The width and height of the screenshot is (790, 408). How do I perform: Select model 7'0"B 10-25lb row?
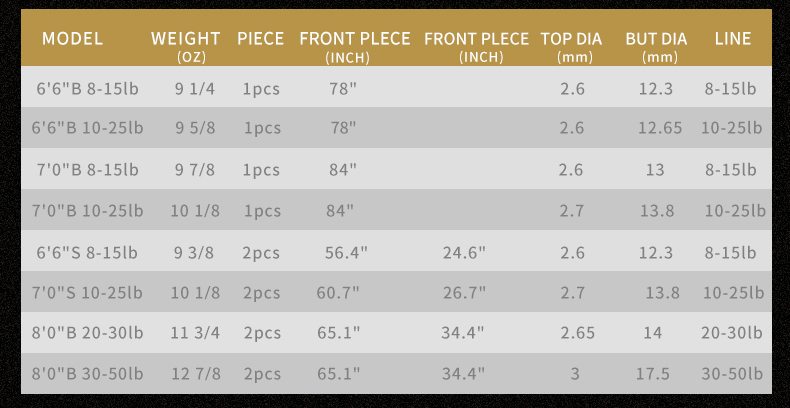click(396, 210)
